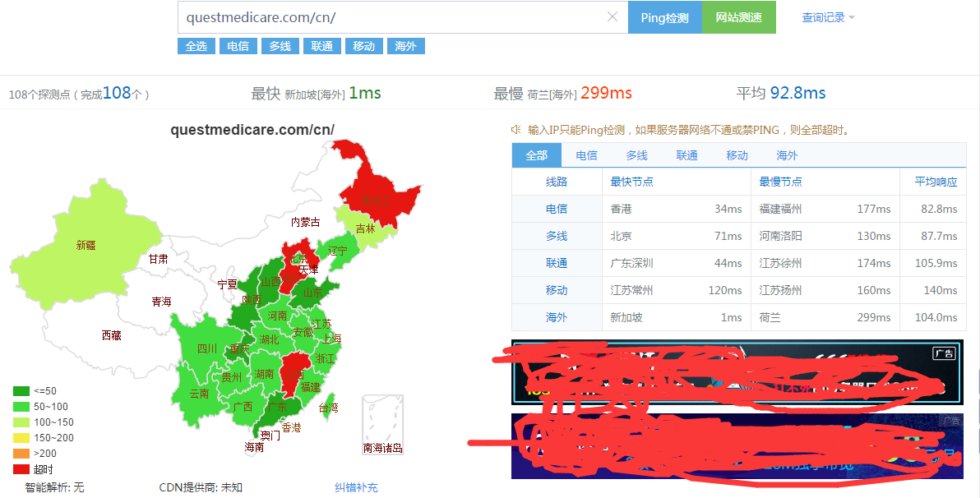Select the 全部 tab above the table
Image resolution: width=980 pixels, height=498 pixels.
(x=536, y=154)
